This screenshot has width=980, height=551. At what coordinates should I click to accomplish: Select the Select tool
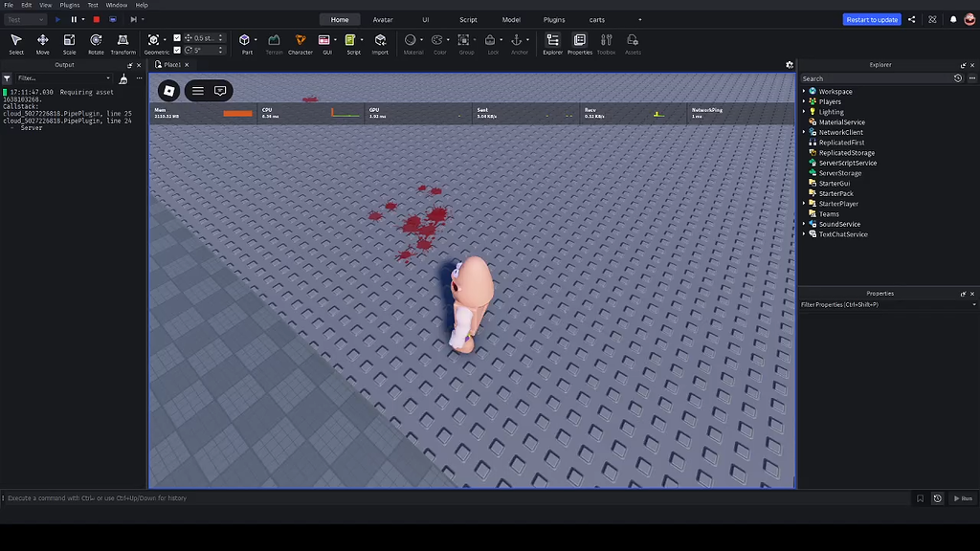click(x=16, y=44)
